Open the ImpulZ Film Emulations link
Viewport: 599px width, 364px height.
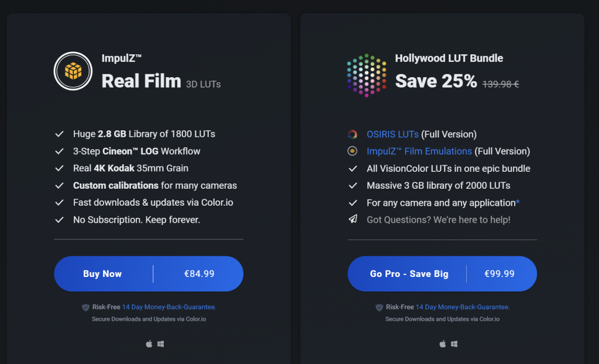tap(418, 151)
